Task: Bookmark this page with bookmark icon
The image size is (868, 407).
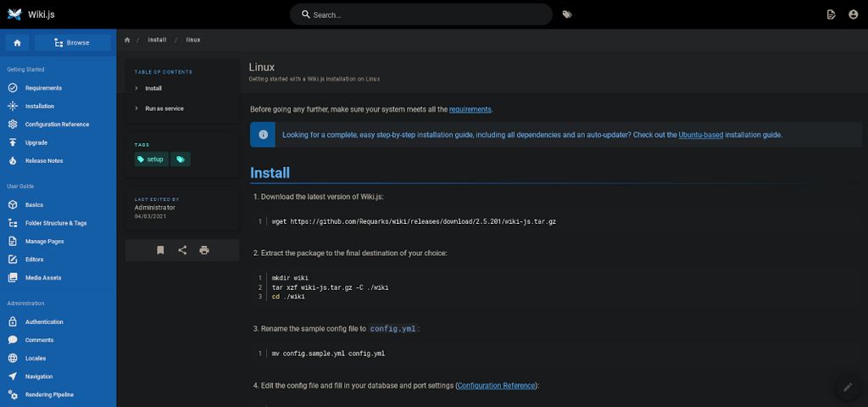Action: coord(160,250)
